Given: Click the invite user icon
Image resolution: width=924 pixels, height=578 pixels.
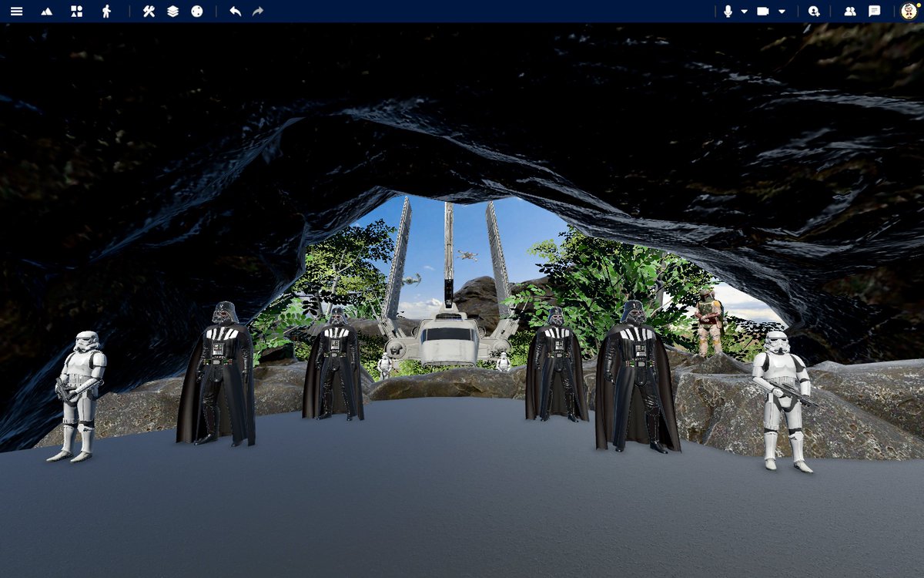Looking at the screenshot, I should pyautogui.click(x=814, y=12).
